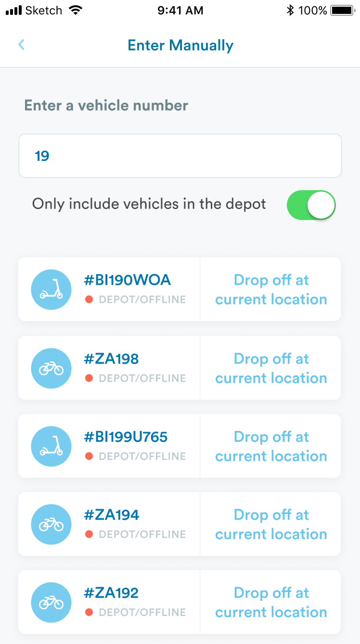
Task: Tap the battery icon in status bar
Action: point(342,10)
